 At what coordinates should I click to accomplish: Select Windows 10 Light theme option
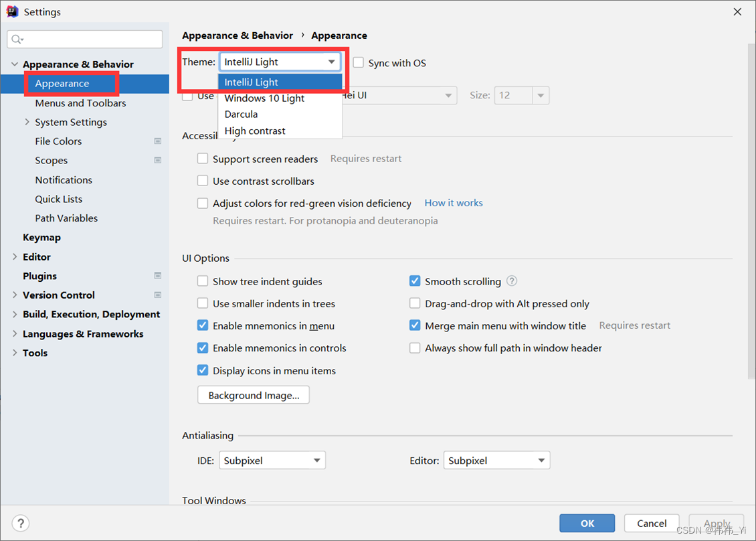coord(280,98)
